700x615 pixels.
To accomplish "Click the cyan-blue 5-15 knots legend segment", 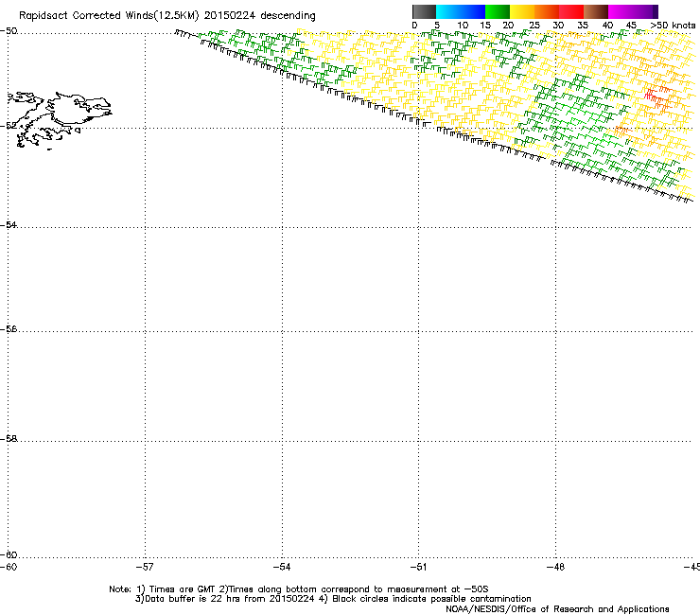I will [461, 11].
